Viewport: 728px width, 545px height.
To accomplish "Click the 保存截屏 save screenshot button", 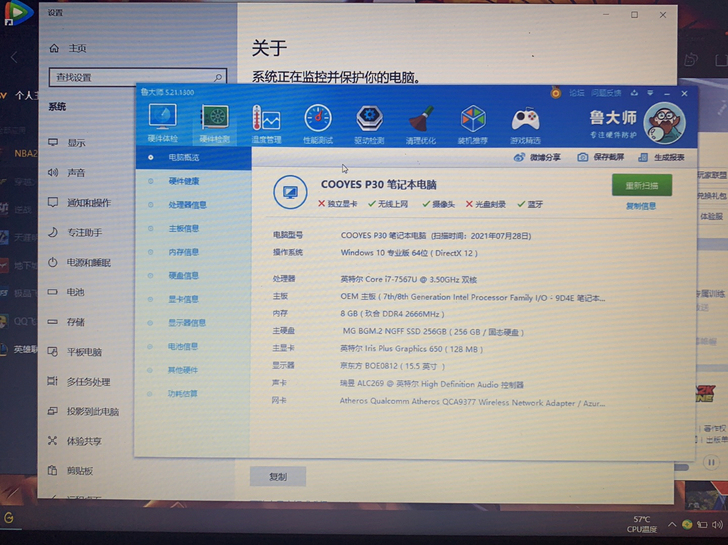I will coord(602,157).
